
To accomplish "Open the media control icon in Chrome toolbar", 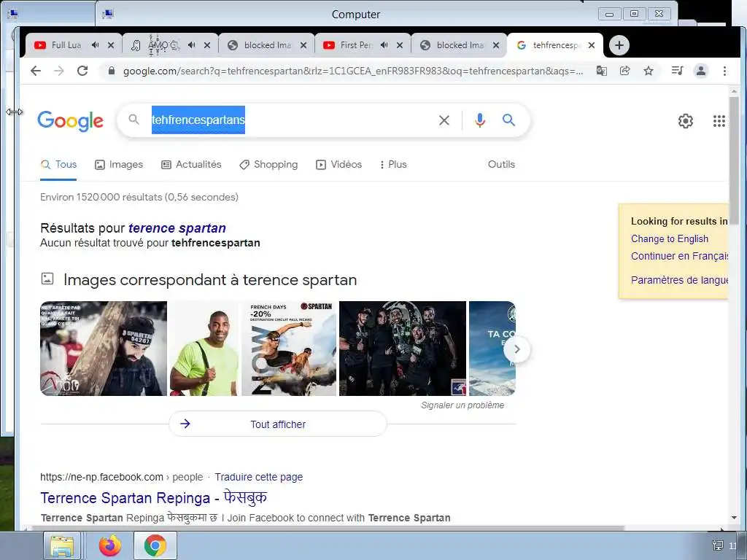I will click(677, 71).
